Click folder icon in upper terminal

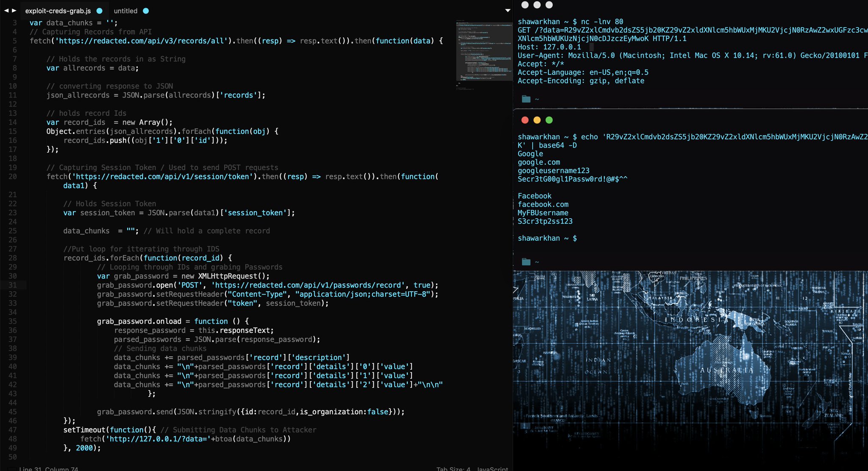coord(526,99)
